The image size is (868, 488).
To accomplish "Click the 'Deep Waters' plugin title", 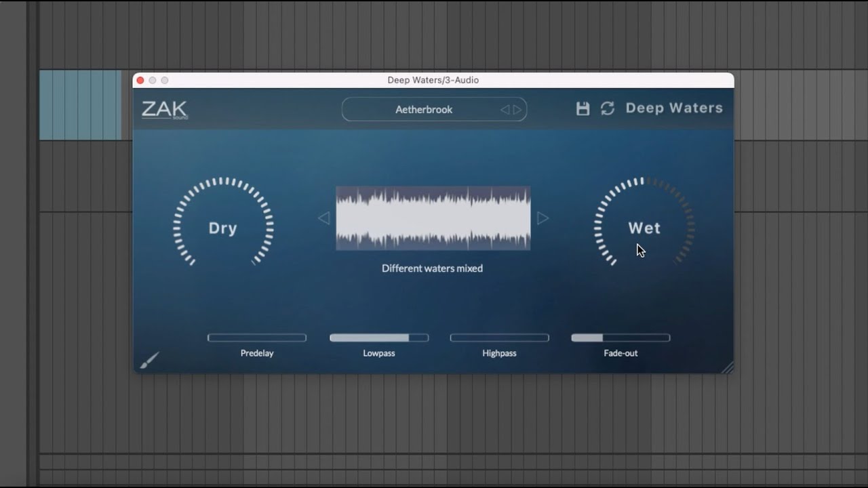I will [674, 108].
